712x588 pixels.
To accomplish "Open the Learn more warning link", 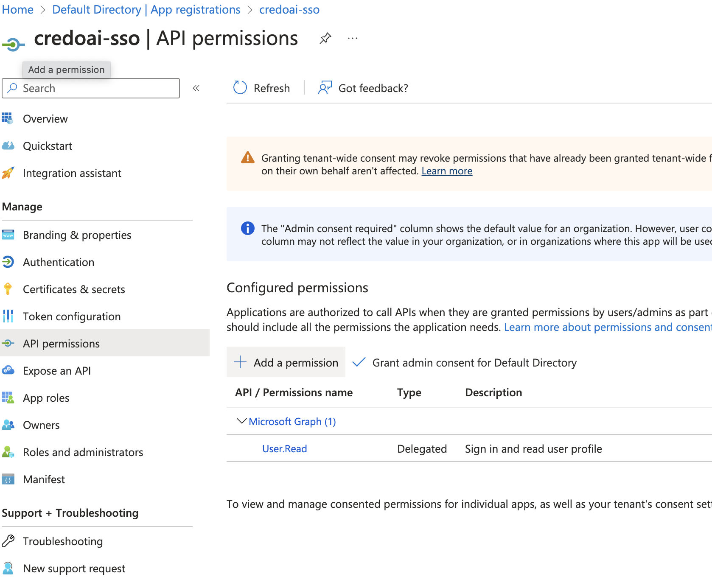I will [x=447, y=171].
